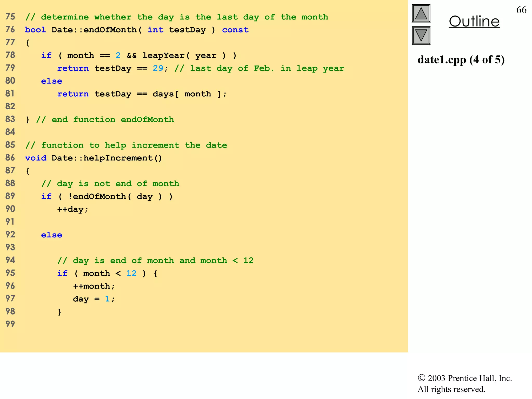Select 'if ( month < 12 ) {' line
Screen dimensions: 532x399
tap(107, 273)
